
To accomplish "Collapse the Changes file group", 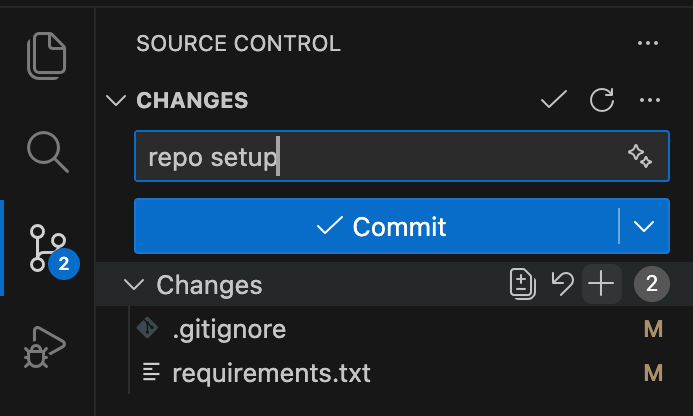I will click(x=133, y=285).
